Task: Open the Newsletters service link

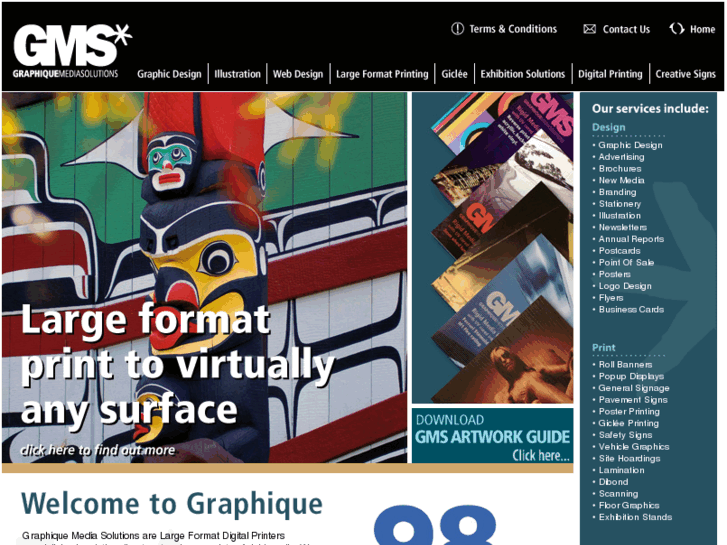Action: [622, 227]
